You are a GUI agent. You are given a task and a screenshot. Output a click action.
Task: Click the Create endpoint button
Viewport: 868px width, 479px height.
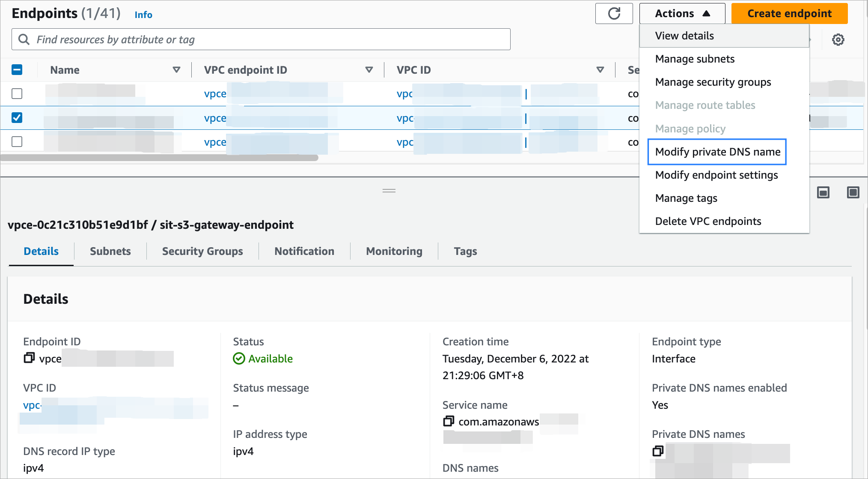pyautogui.click(x=789, y=14)
